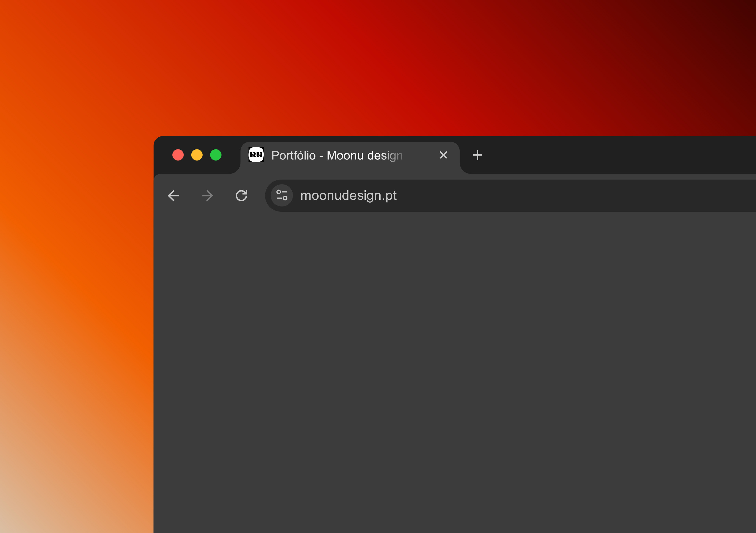Click the back navigation arrow
756x533 pixels.
coord(173,196)
